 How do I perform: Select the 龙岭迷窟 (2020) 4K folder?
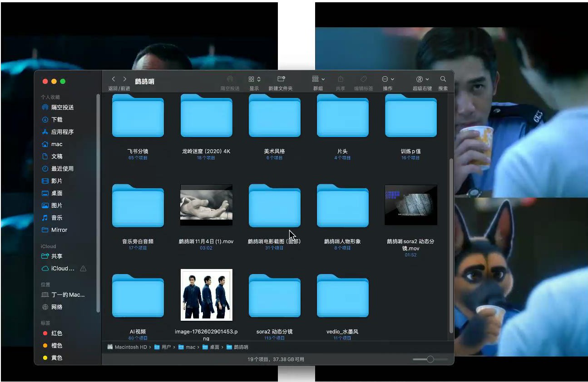coord(206,116)
